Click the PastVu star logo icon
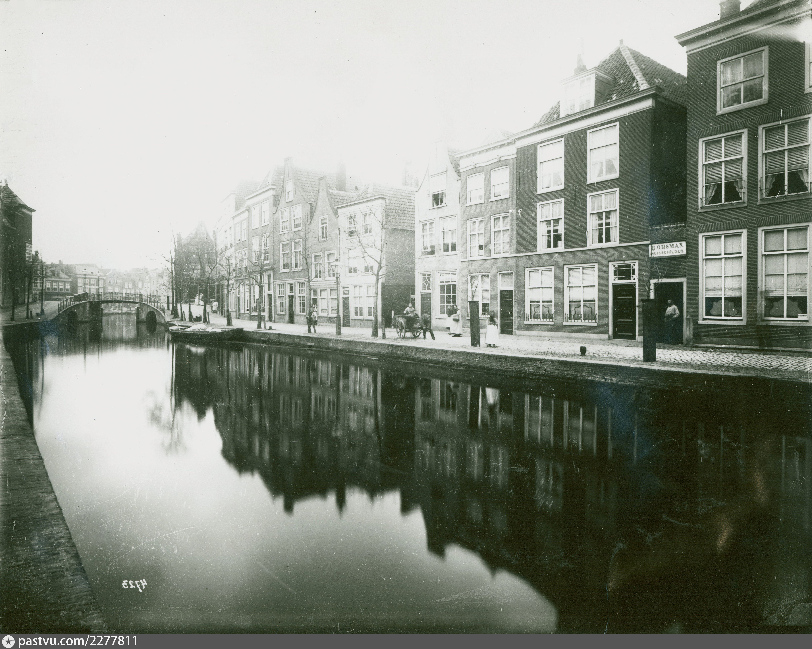The image size is (812, 649). coord(8,641)
